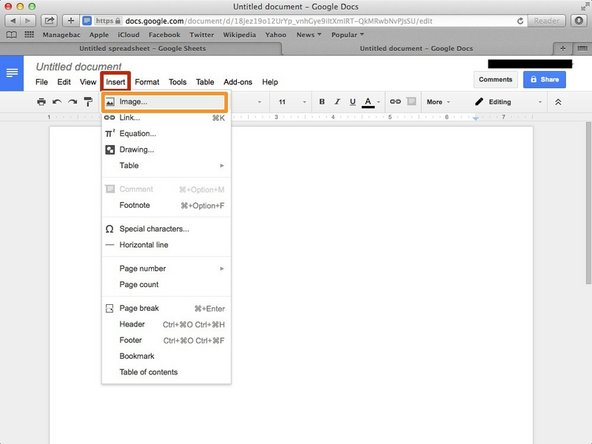
Task: Click the Reader button in address bar
Action: coord(546,21)
